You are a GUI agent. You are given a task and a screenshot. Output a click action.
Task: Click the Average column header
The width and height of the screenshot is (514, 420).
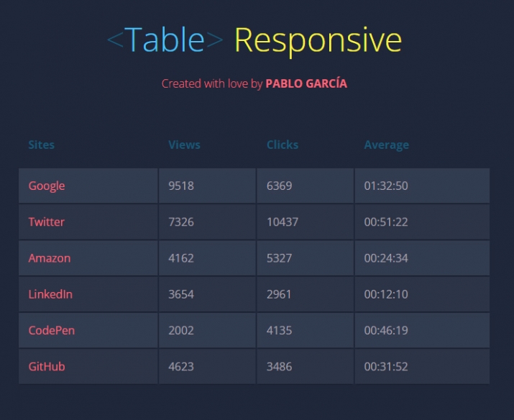[x=387, y=145]
